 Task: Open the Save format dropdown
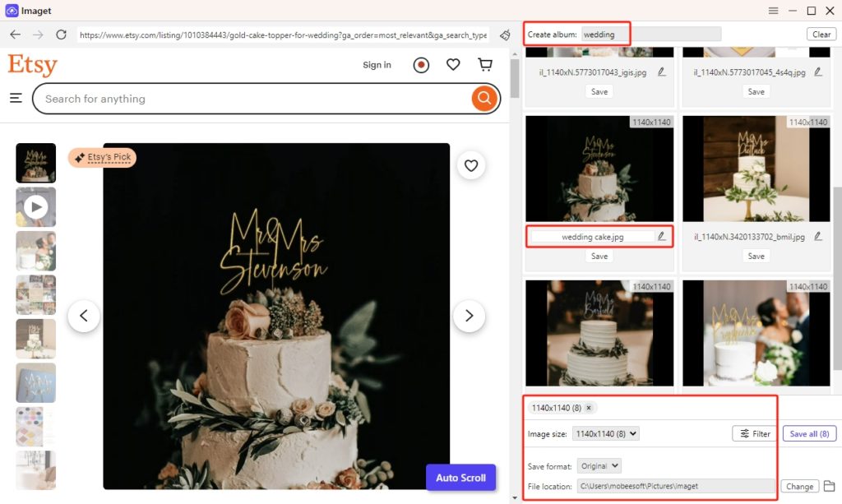coord(599,465)
